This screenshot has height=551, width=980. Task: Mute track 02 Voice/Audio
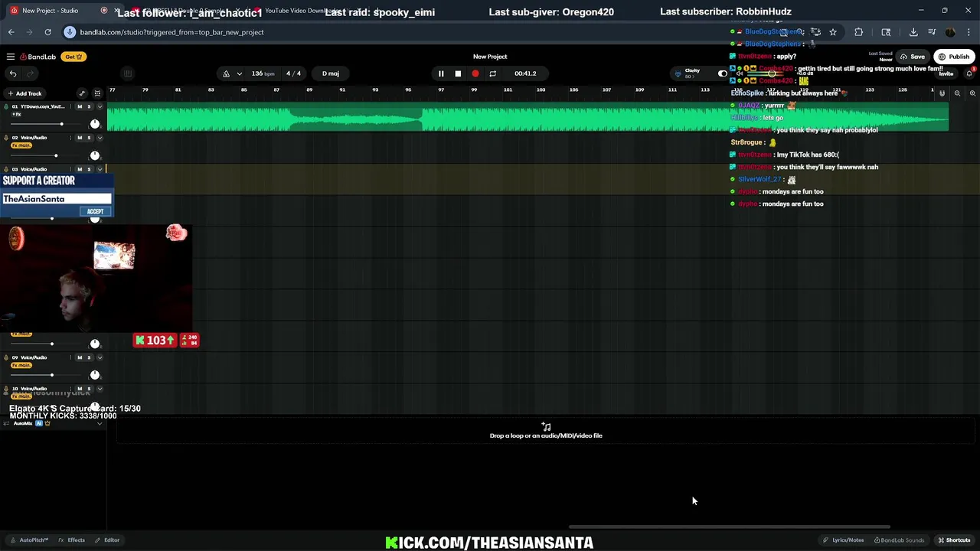point(80,138)
